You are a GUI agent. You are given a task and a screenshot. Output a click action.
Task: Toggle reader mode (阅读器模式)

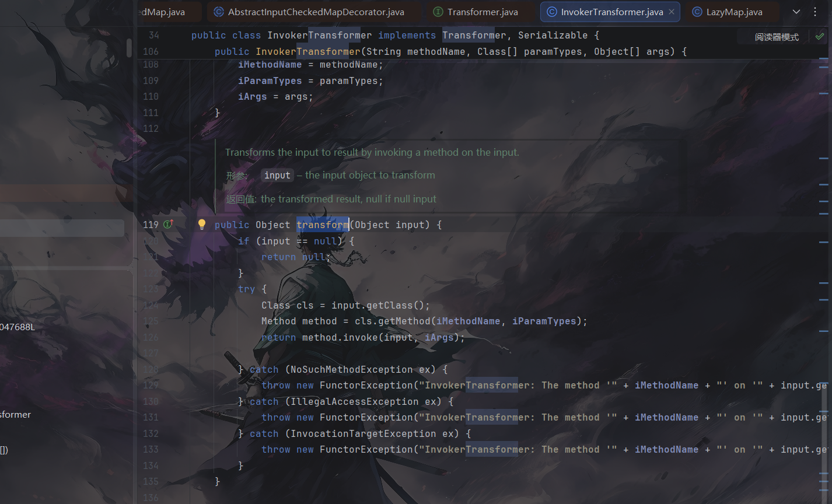tap(777, 37)
